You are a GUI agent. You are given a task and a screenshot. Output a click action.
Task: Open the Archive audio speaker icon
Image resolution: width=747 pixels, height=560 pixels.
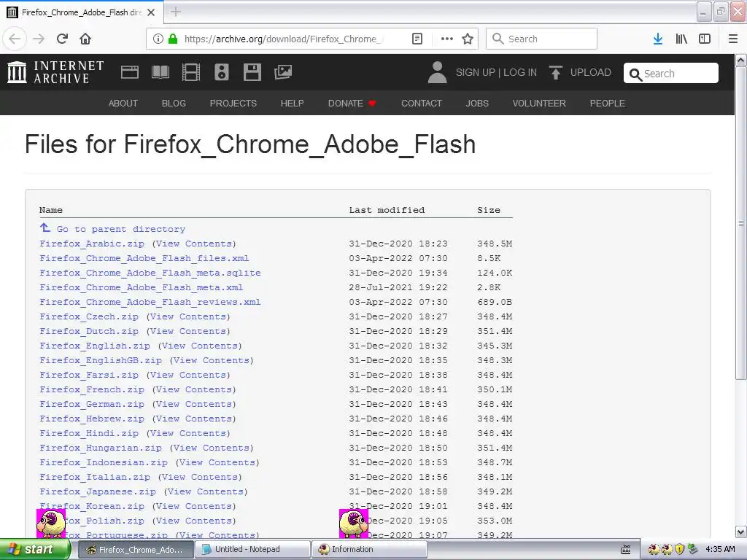[222, 72]
